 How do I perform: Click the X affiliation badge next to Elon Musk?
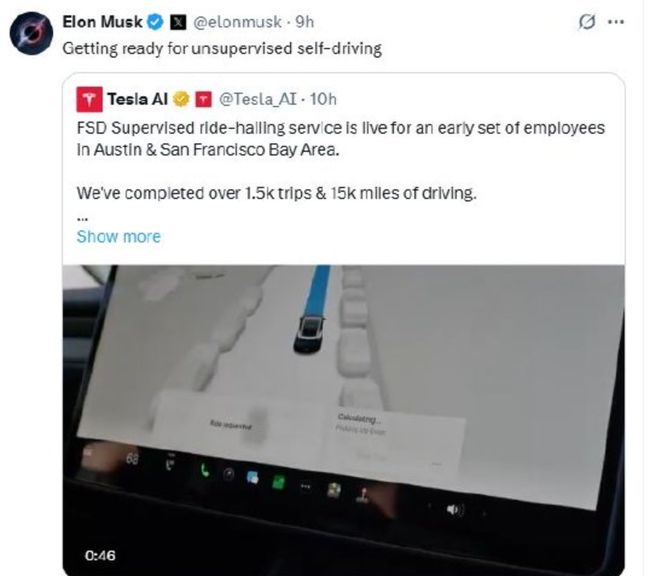pyautogui.click(x=178, y=22)
